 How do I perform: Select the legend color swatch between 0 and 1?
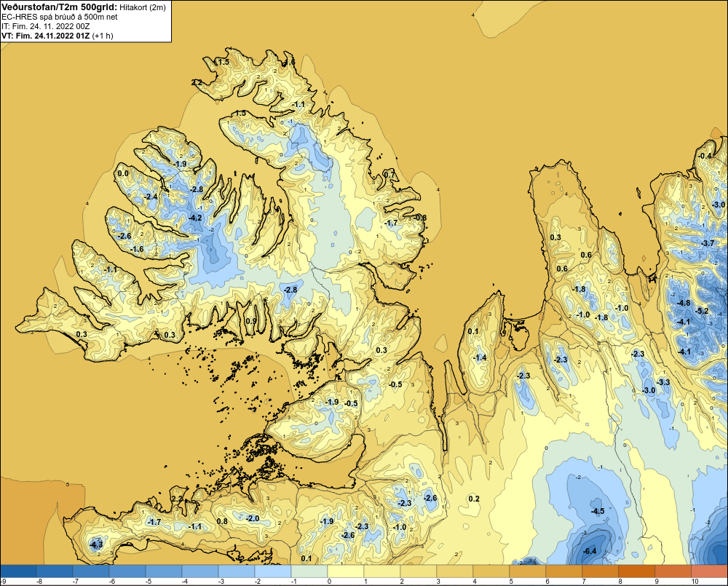[x=345, y=571]
